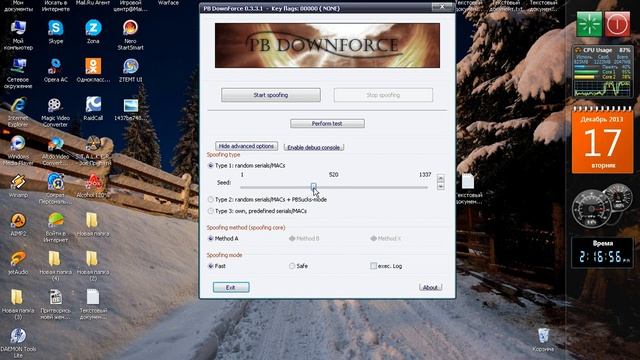This screenshot has width=640, height=360.
Task: Launch the jetAudio desktop shortcut
Action: [18, 262]
